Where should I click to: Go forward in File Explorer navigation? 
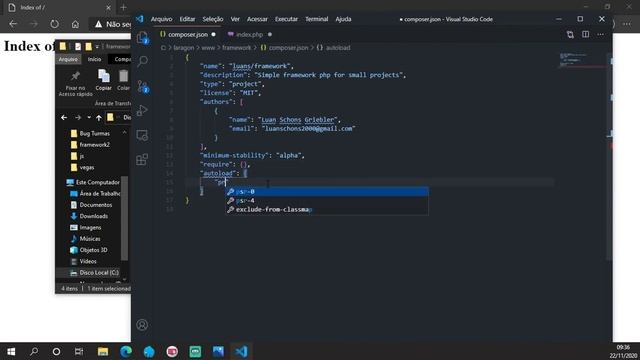pos(78,118)
